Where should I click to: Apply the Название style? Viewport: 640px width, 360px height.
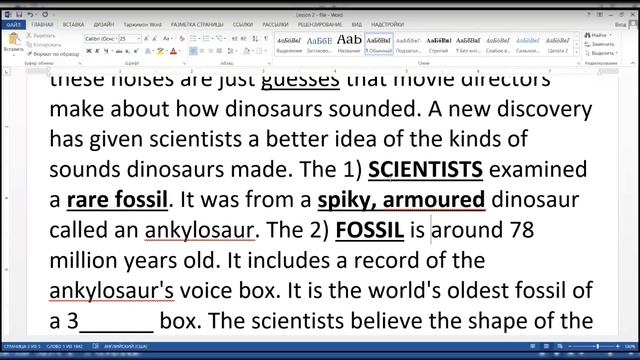coord(349,43)
